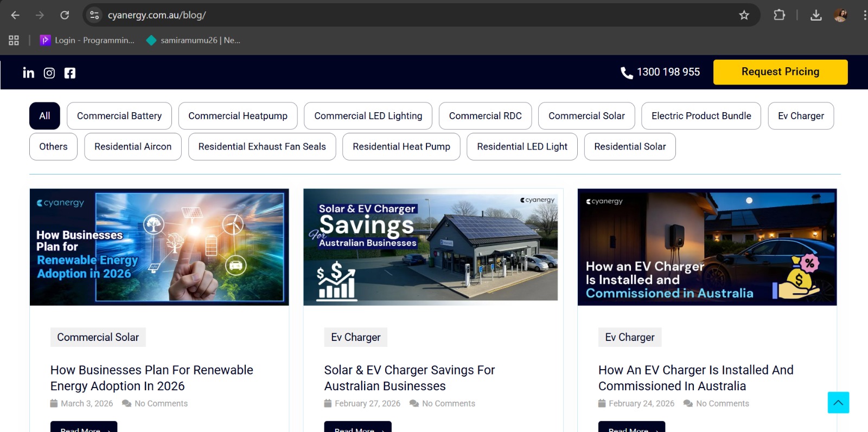Open Chrome's three-dot menu

864,15
